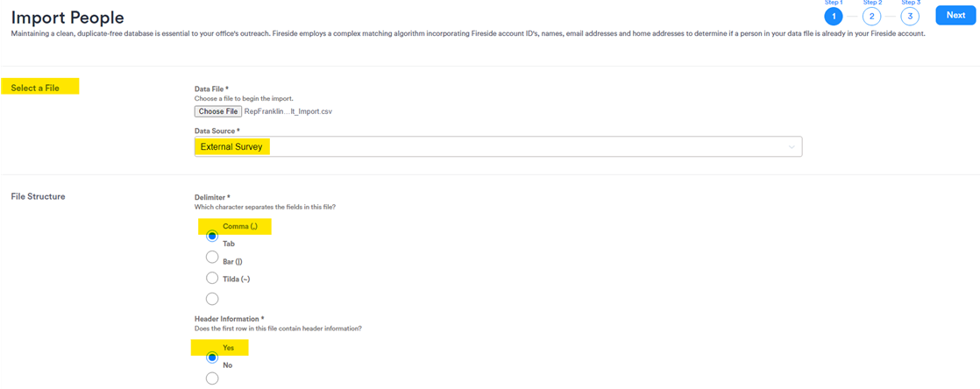Choose Yes for header information
This screenshot has width=980, height=389.
pos(211,357)
